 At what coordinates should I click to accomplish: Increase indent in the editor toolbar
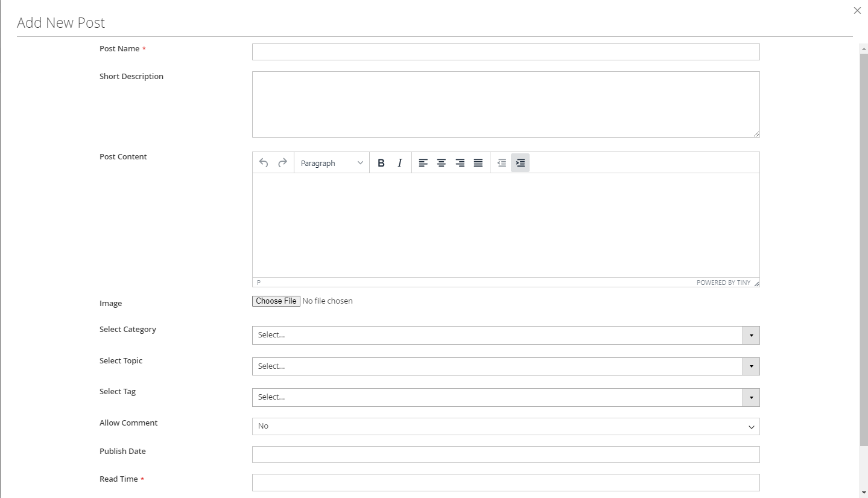(520, 163)
